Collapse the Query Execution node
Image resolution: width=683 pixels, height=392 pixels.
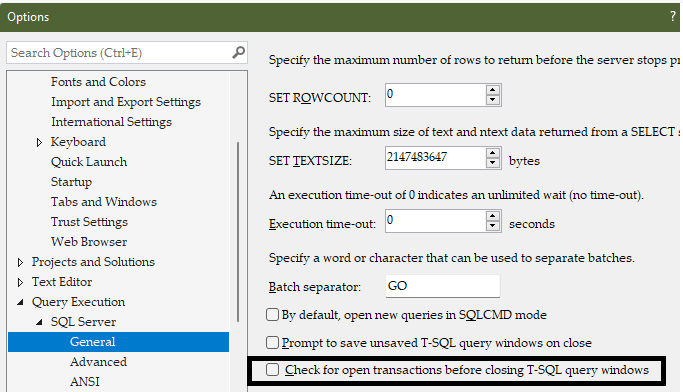tap(20, 302)
